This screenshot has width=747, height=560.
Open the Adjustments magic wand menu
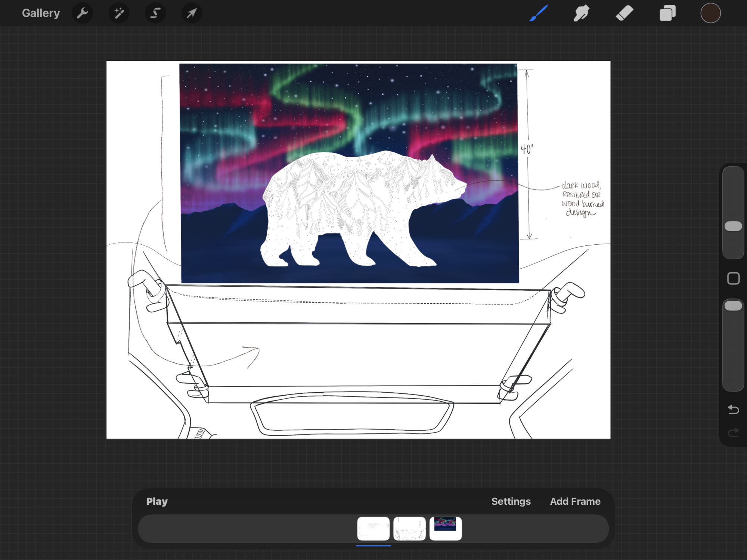[119, 13]
